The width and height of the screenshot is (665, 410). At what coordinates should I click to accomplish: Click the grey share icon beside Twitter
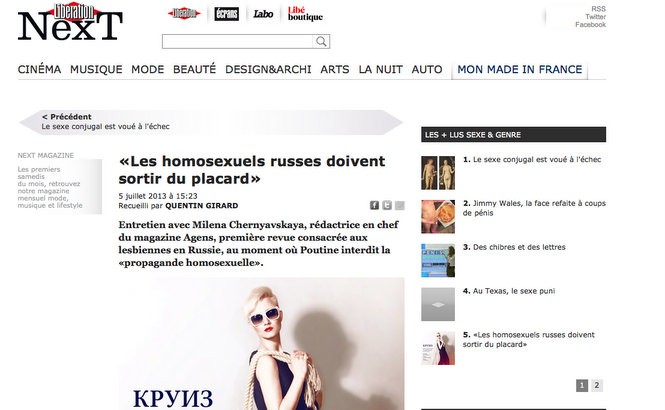click(400, 205)
